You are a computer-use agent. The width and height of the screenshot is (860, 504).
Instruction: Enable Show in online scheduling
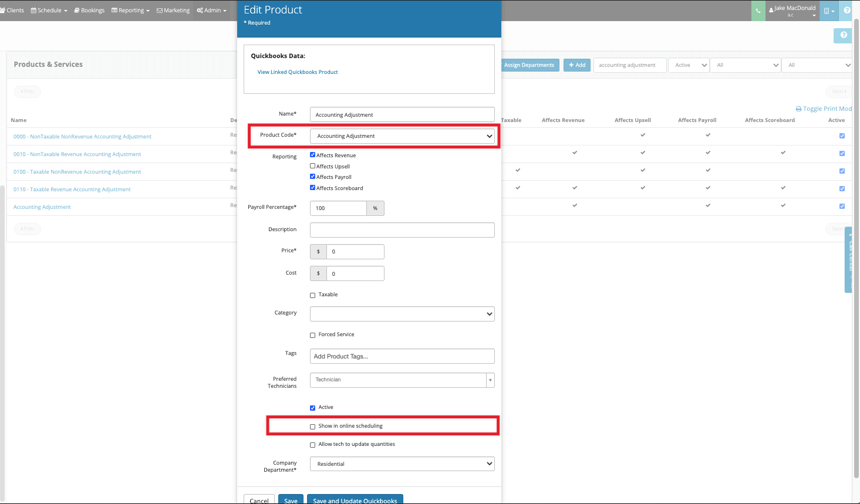point(312,427)
